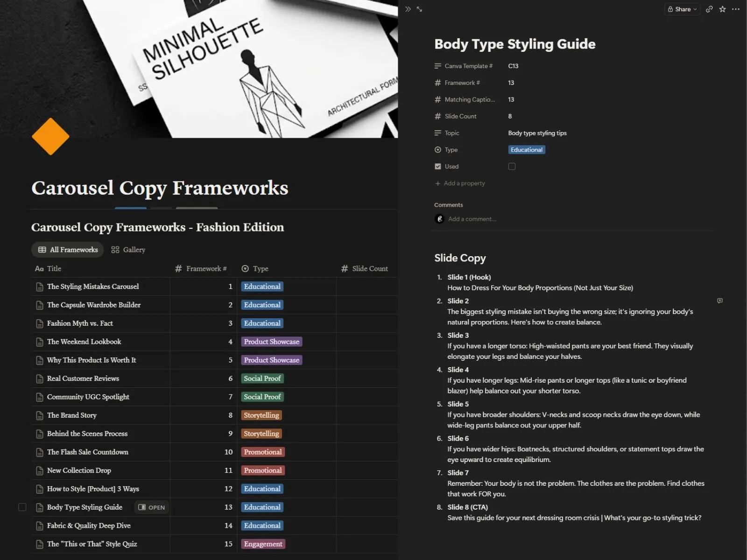Click the page icon of The "This or That" Style Quiz
Image resolution: width=747 pixels, height=560 pixels.
pyautogui.click(x=40, y=544)
